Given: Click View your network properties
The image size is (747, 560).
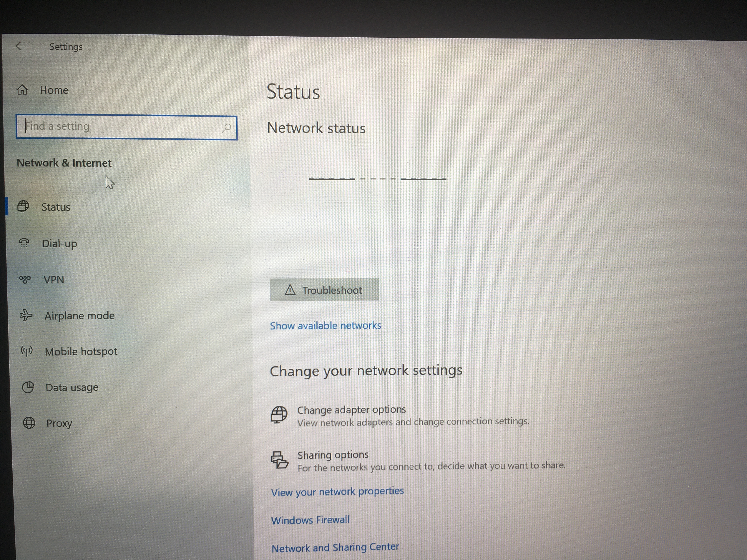Looking at the screenshot, I should pyautogui.click(x=337, y=491).
